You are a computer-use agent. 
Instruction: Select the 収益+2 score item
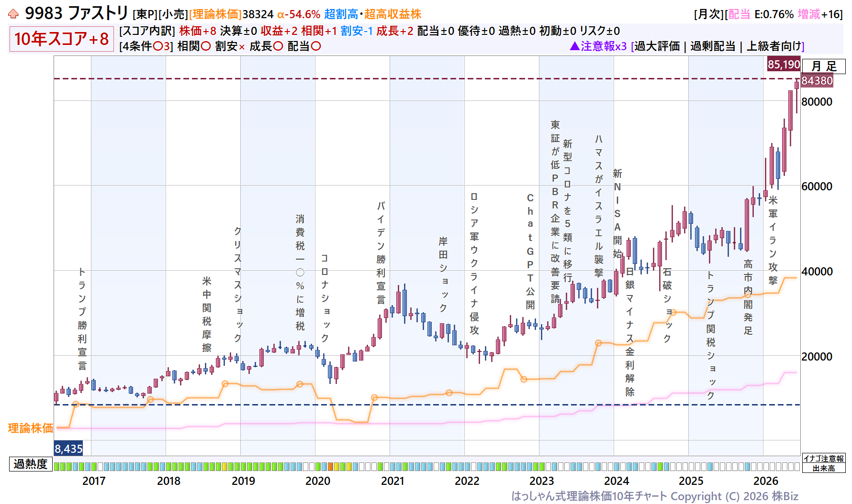[x=279, y=31]
